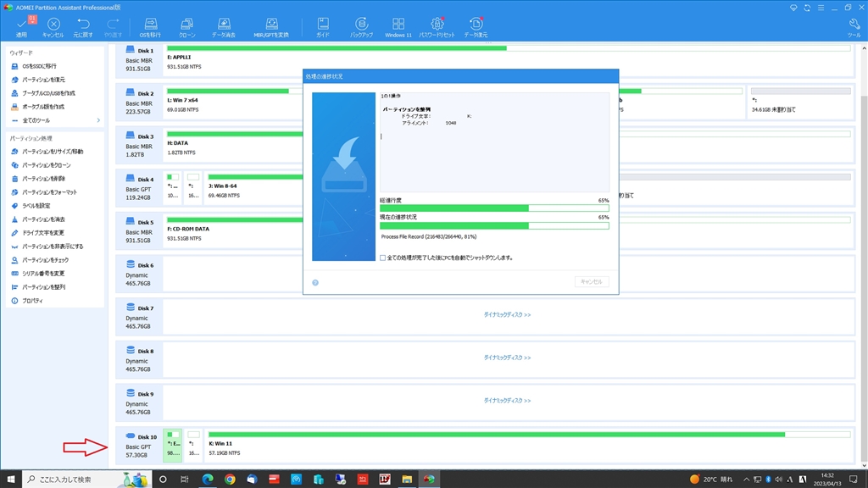Click the help question mark in progress dialog
Screen dimensions: 868x488
[315, 283]
